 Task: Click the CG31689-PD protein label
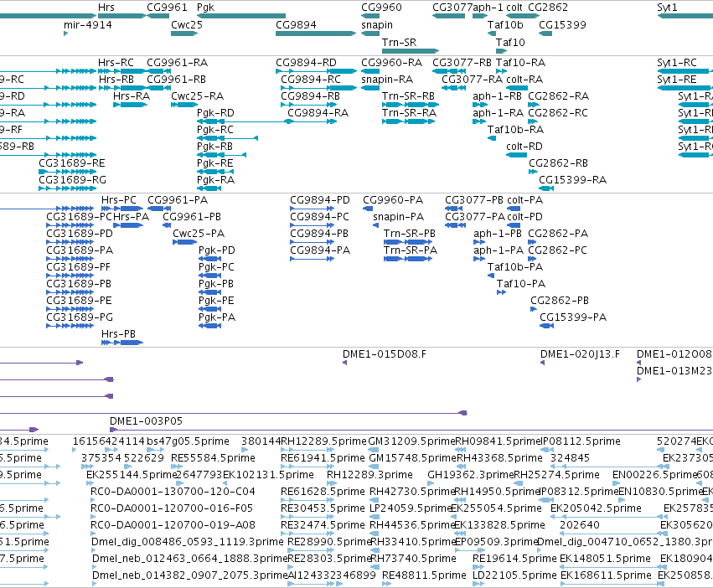pyautogui.click(x=80, y=234)
